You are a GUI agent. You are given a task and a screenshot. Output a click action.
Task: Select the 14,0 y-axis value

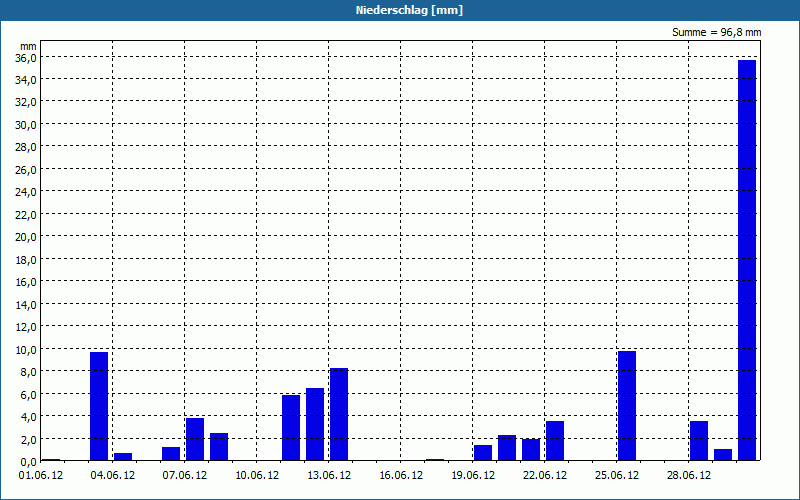click(x=26, y=305)
